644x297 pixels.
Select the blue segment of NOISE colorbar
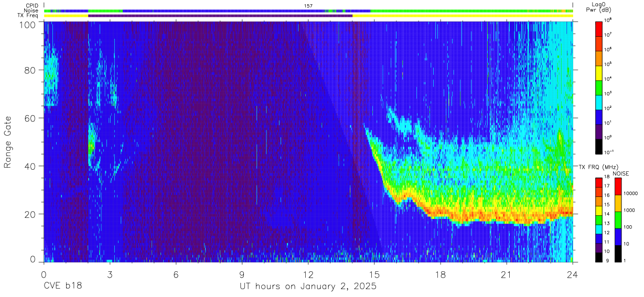[618, 237]
